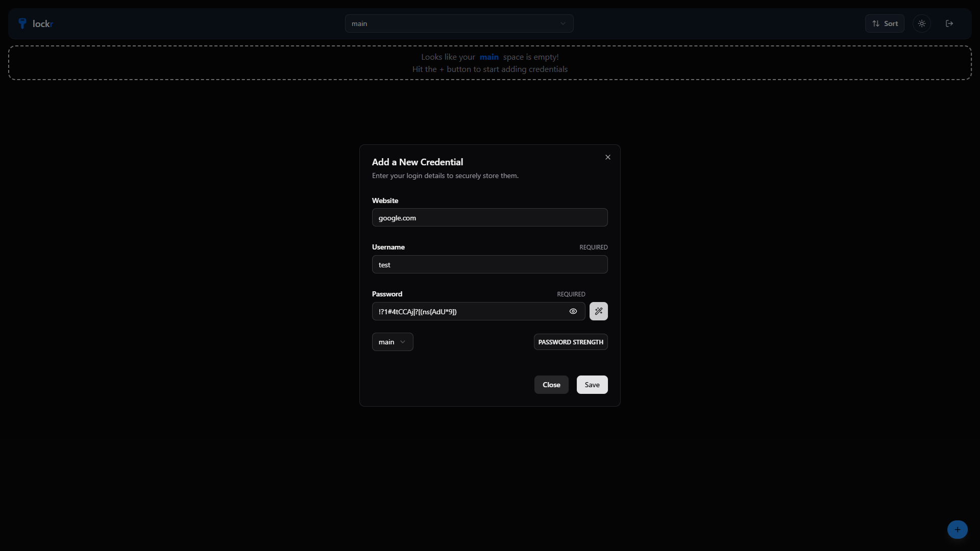Click the Website label text
The height and width of the screenshot is (551, 980).
point(385,201)
